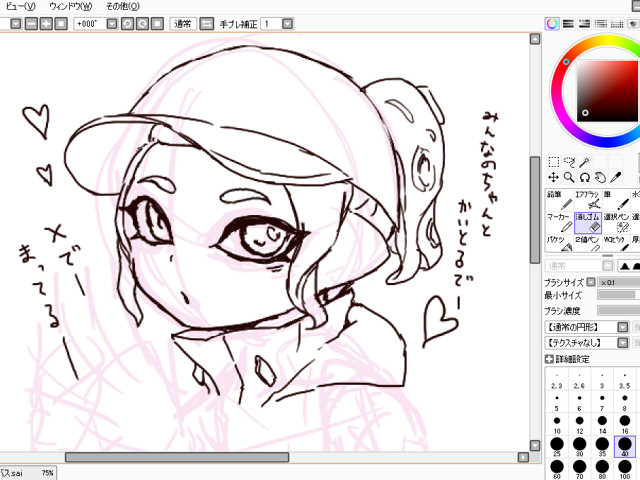
Task: Open the 【通常の円形】 brush shape dropdown
Action: [622, 327]
